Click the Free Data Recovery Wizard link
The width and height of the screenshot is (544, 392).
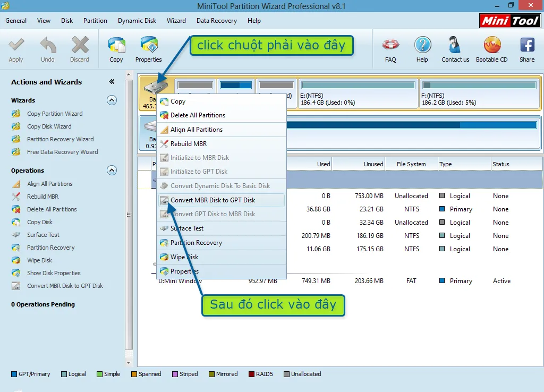point(63,152)
